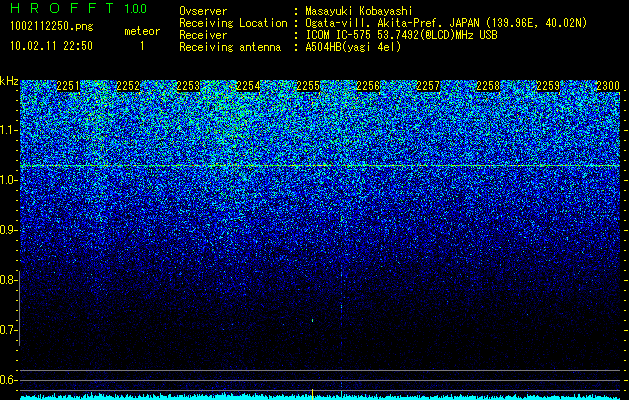Click the yellow carrier line in spectrogram

tap(320, 166)
